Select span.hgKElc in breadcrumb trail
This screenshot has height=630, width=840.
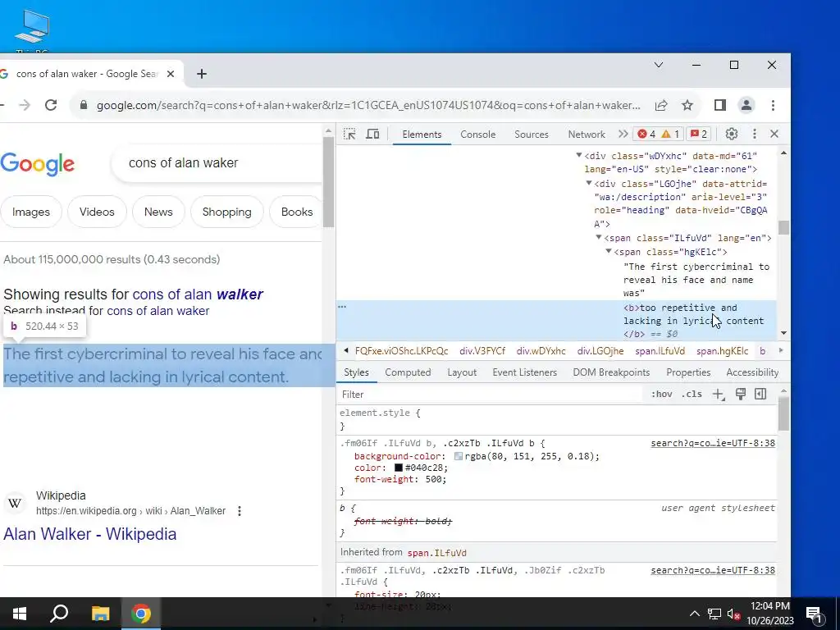tap(722, 351)
